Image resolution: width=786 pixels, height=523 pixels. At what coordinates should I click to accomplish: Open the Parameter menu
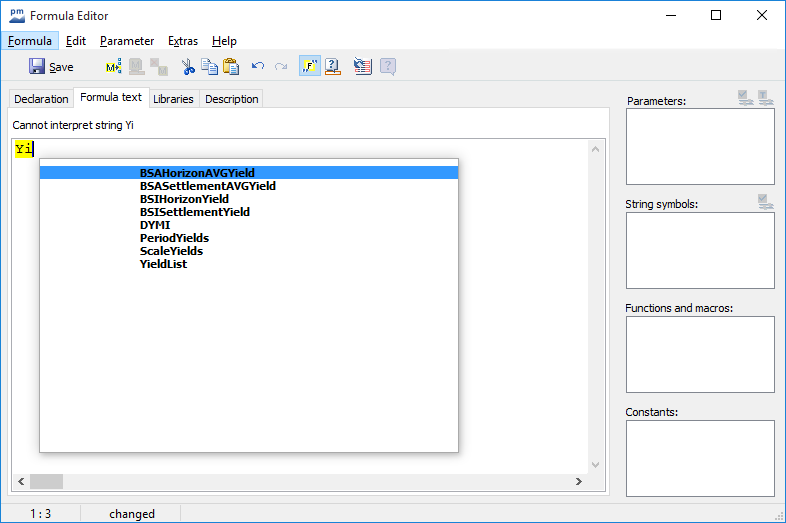[x=127, y=41]
